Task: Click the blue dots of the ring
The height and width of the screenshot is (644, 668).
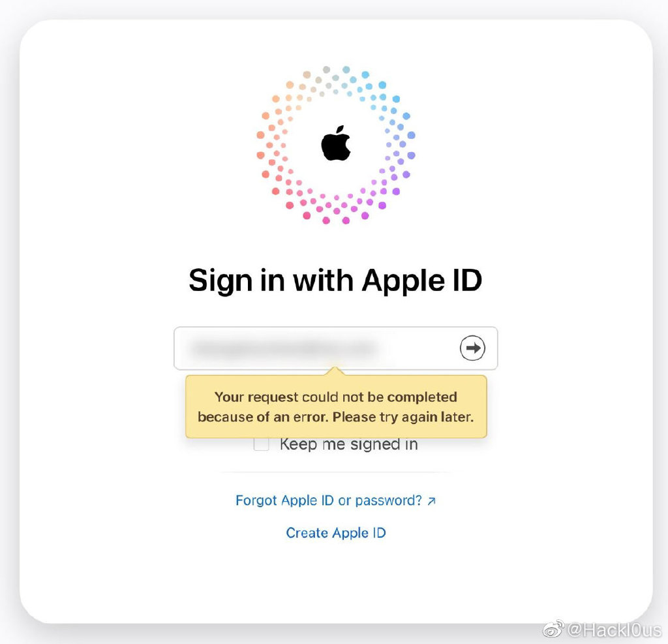Action: tap(384, 98)
